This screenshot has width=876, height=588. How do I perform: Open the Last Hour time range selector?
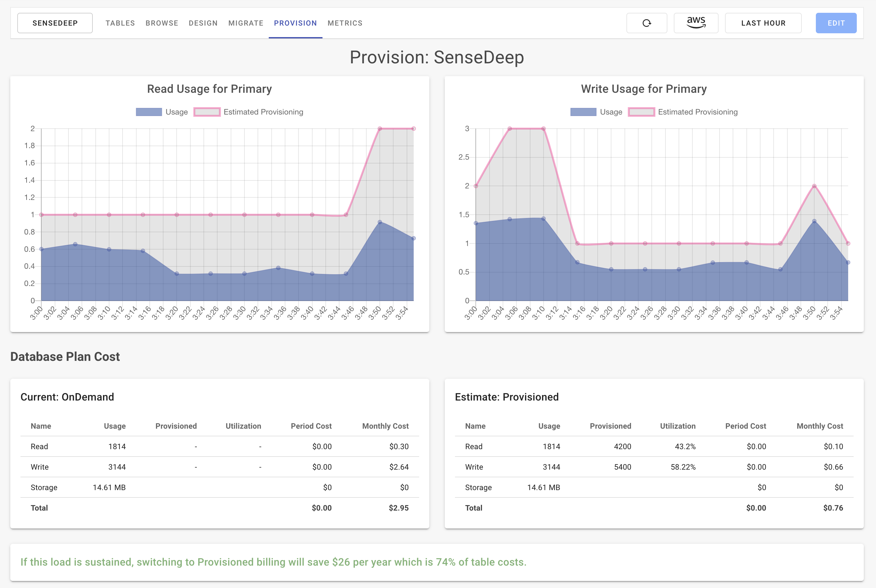(x=763, y=23)
